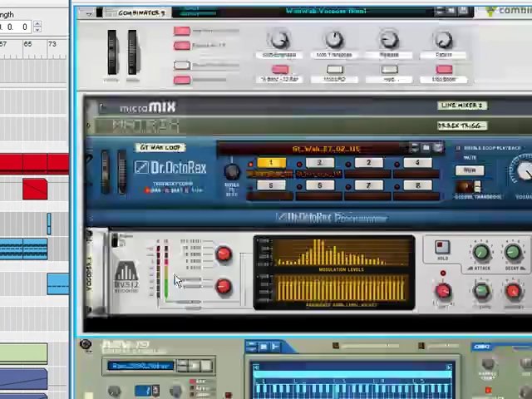The height and width of the screenshot is (399, 532).
Task: Adjust the Pattern rotary knob
Action: tap(443, 39)
